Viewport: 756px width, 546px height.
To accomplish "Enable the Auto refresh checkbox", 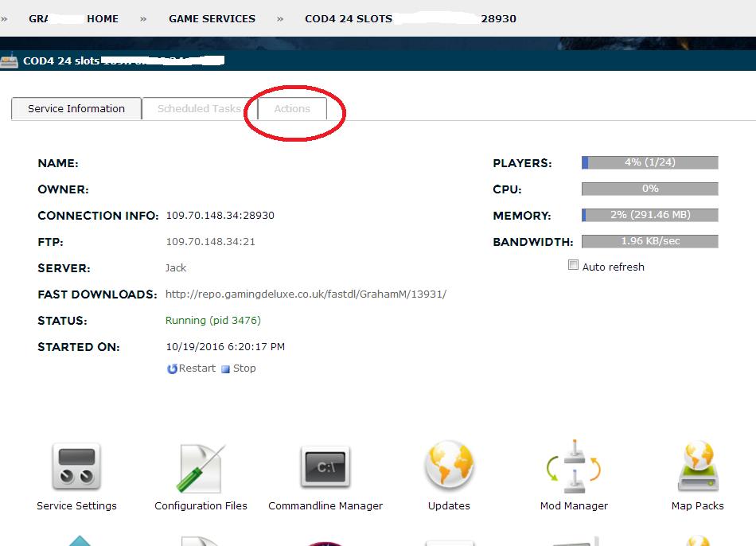I will 573,266.
